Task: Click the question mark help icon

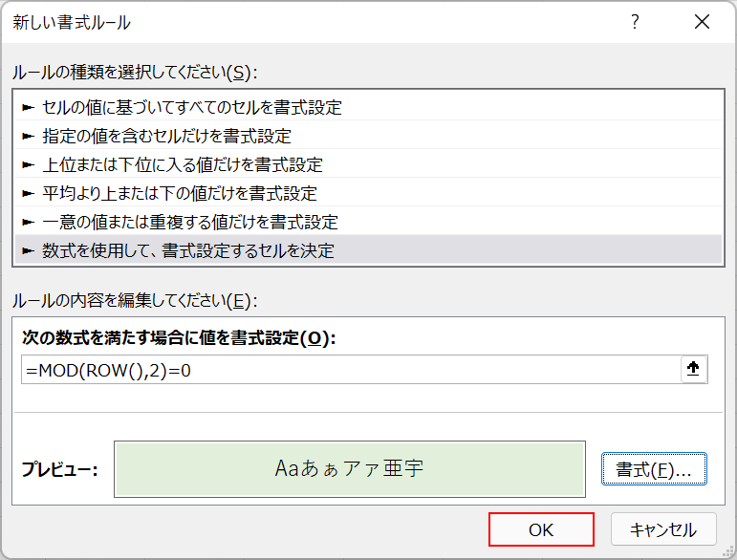Action: pos(635,22)
